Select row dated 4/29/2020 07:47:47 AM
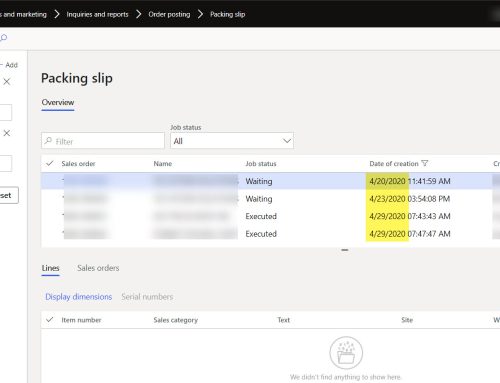This screenshot has height=383, width=500. (270, 234)
